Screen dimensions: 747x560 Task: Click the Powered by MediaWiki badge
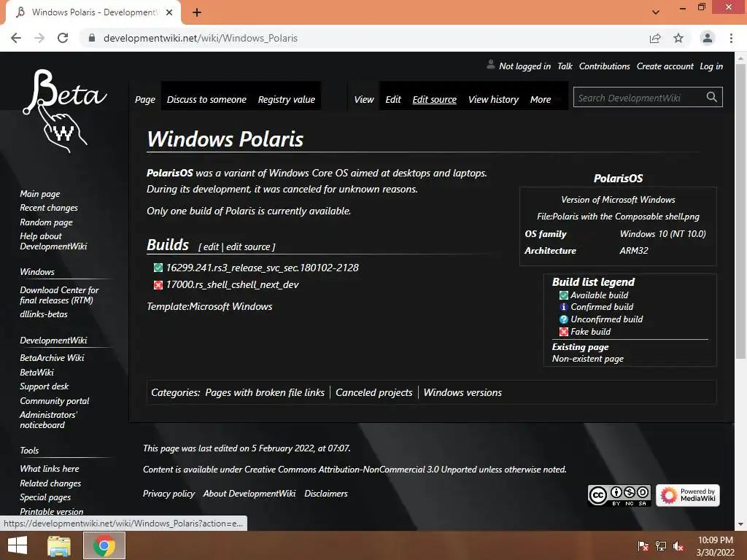tap(687, 495)
